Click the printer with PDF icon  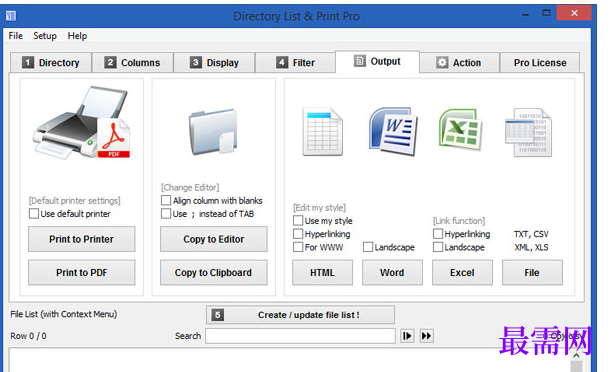pyautogui.click(x=82, y=122)
